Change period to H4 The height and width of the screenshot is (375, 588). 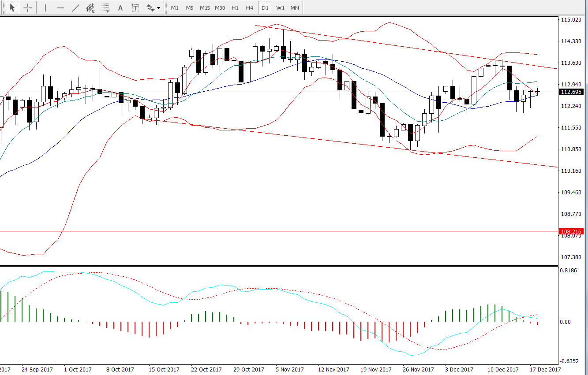click(x=250, y=8)
